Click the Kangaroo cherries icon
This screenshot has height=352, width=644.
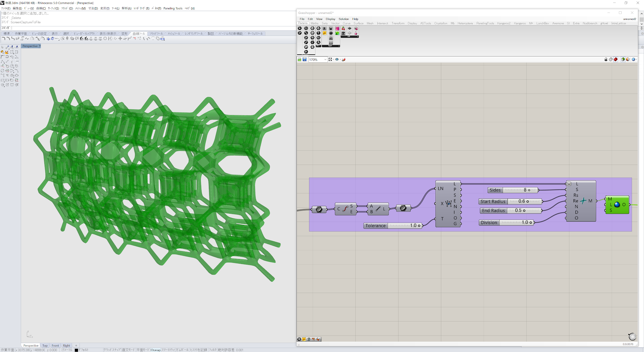pyautogui.click(x=344, y=29)
